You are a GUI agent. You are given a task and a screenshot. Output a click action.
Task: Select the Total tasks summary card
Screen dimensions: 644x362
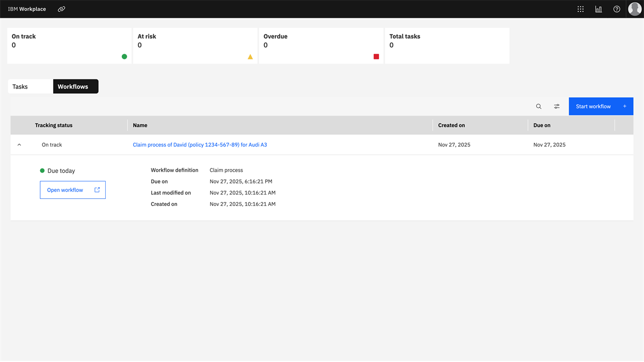point(447,46)
